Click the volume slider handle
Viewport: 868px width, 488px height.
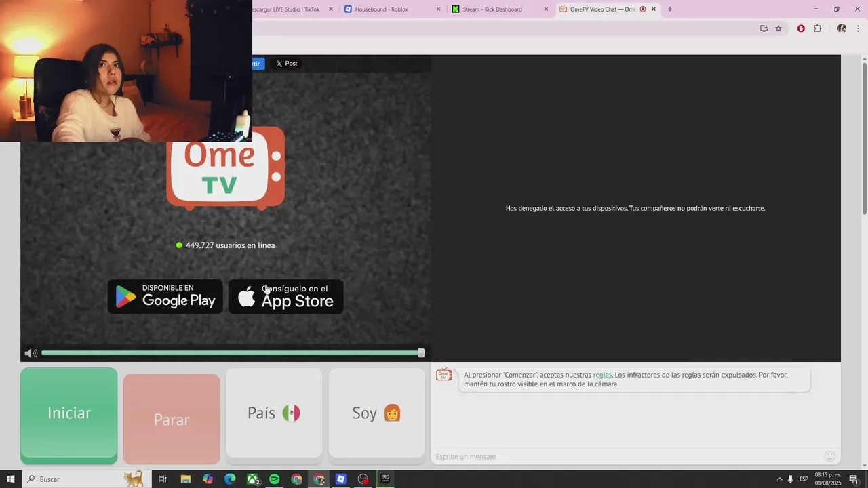(421, 353)
